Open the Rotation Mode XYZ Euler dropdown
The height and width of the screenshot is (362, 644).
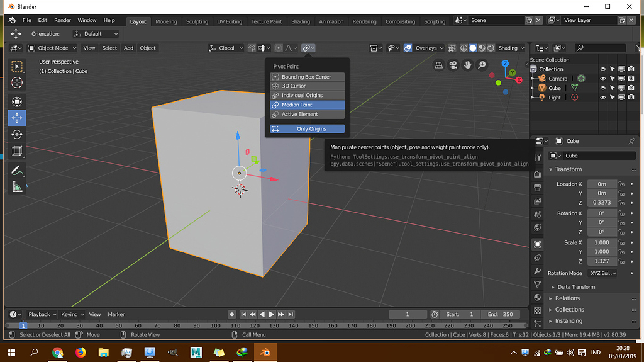[603, 273]
